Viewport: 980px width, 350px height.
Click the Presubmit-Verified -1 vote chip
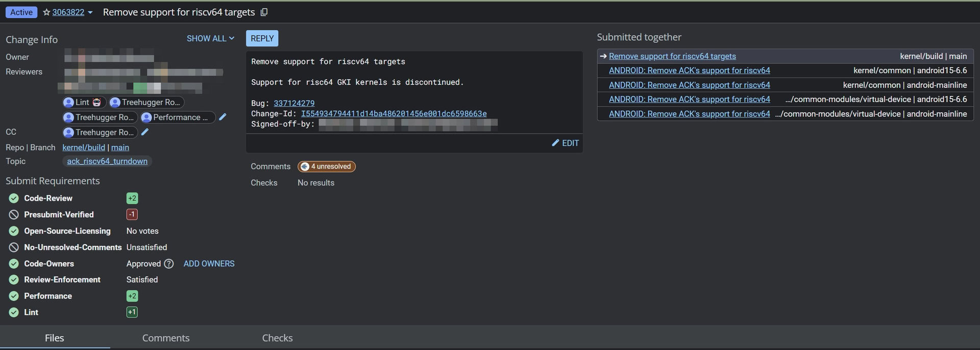[x=132, y=215]
